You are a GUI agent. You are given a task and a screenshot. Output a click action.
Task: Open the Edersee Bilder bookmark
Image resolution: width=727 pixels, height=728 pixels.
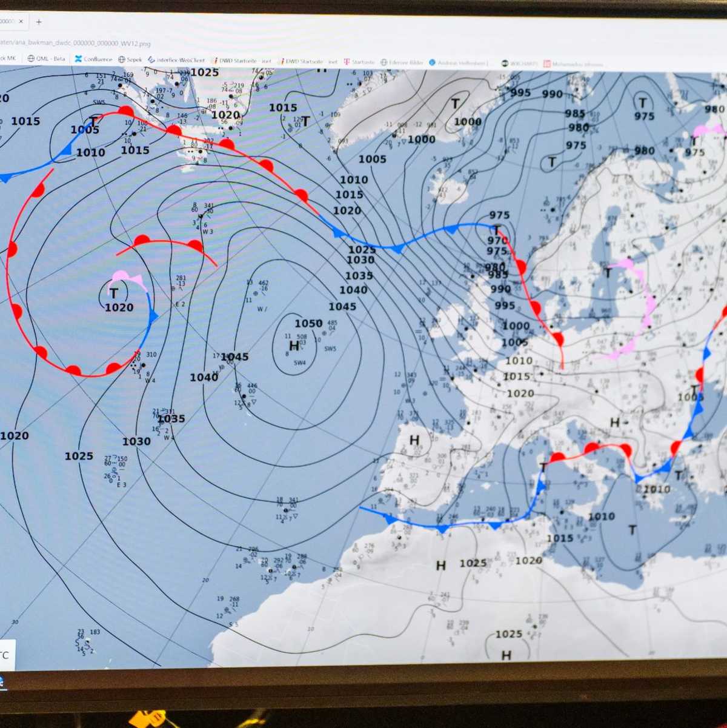click(402, 62)
